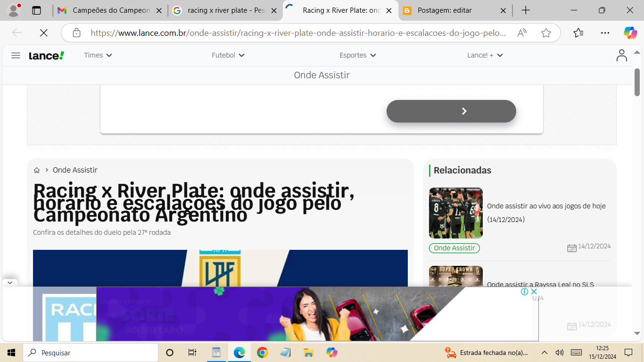Close the Racing x River Plate tab

388,10
